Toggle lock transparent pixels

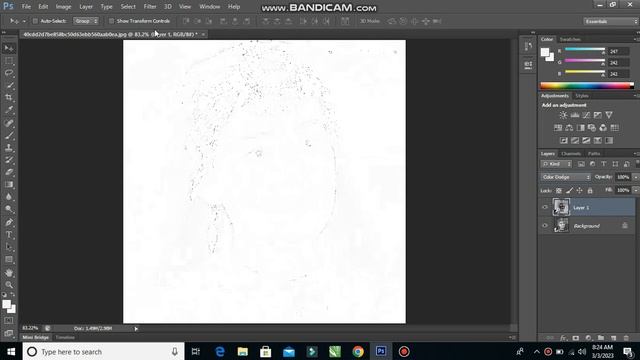(x=559, y=191)
